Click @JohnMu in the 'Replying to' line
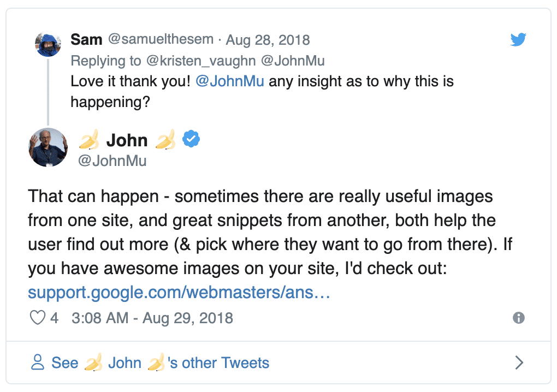This screenshot has height=392, width=557. pos(294,61)
